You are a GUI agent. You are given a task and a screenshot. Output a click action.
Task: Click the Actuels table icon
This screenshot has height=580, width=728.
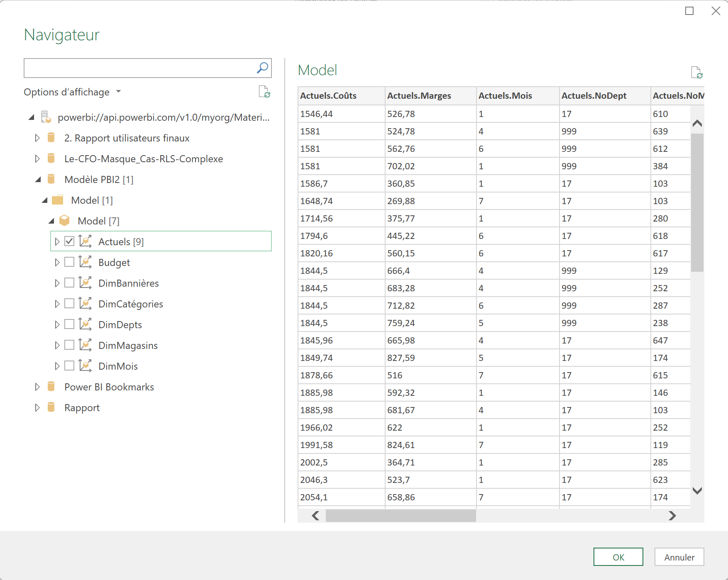[x=85, y=241]
